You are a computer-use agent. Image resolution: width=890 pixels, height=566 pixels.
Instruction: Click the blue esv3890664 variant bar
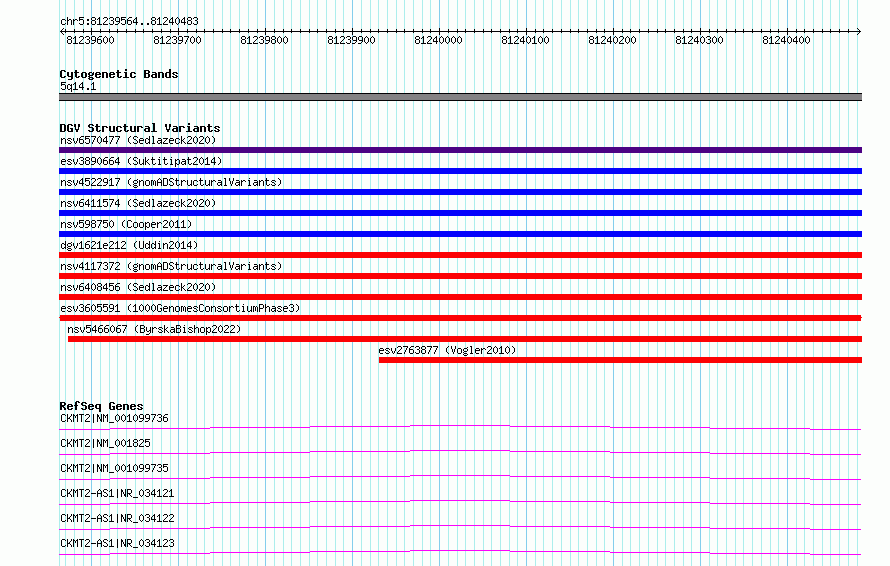460,171
